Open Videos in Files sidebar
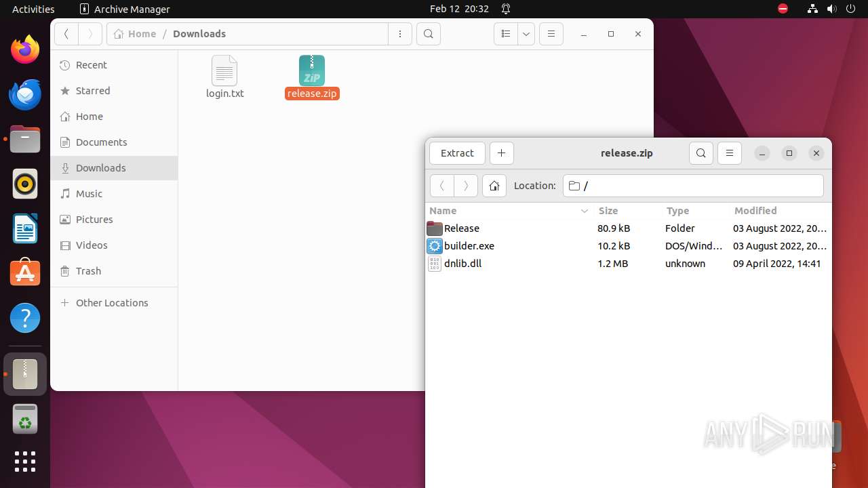The image size is (868, 488). click(x=114, y=245)
